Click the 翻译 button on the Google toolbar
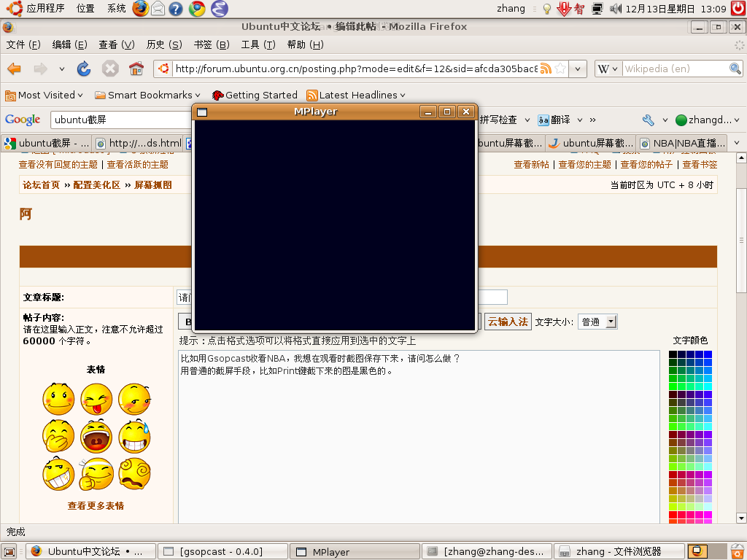The image size is (747, 560). tap(554, 120)
